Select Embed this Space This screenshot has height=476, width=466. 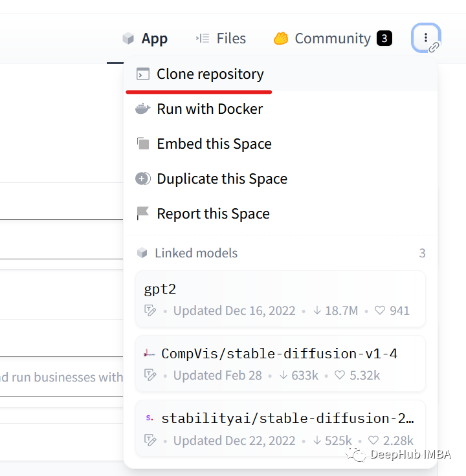tap(280, 144)
